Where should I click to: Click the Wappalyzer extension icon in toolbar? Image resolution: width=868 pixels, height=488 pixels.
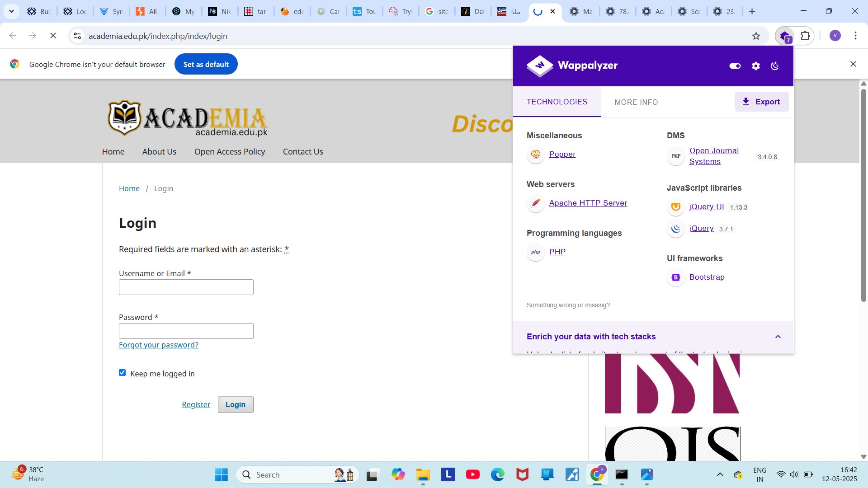[x=784, y=36]
